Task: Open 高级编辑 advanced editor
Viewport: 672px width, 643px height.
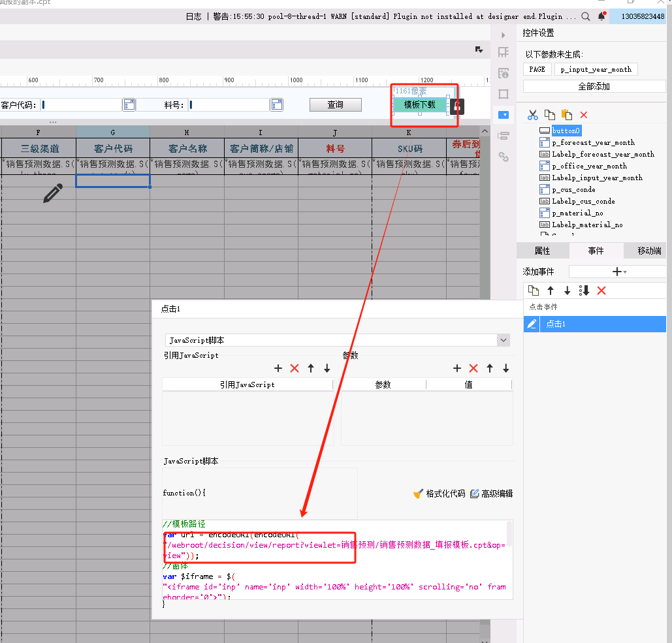Action: (x=492, y=494)
